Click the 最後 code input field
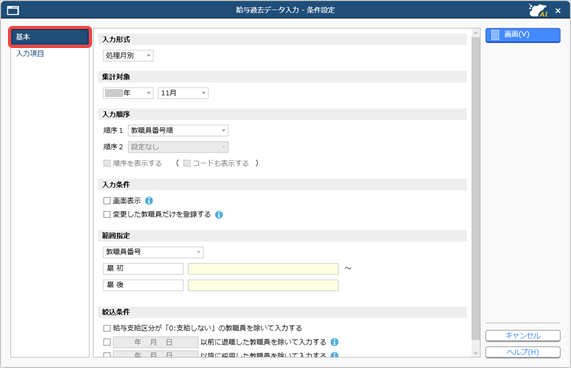Screen dimensions: 571x368 coord(143,285)
